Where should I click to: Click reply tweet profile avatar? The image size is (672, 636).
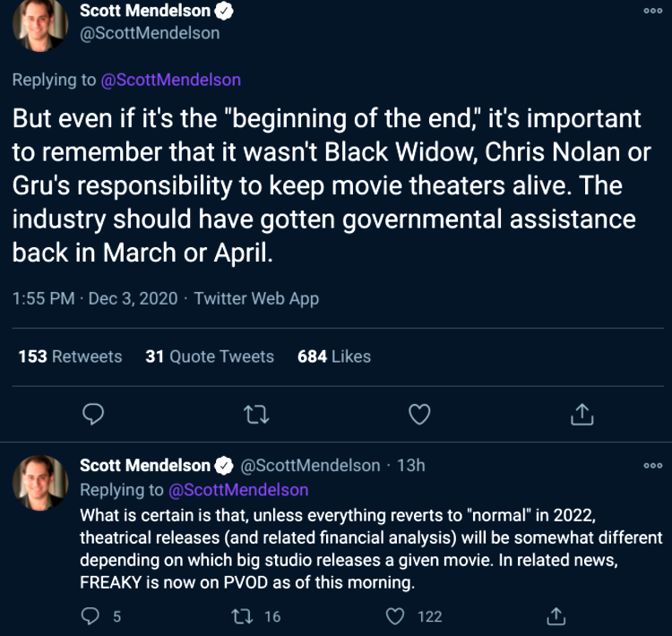tap(39, 483)
